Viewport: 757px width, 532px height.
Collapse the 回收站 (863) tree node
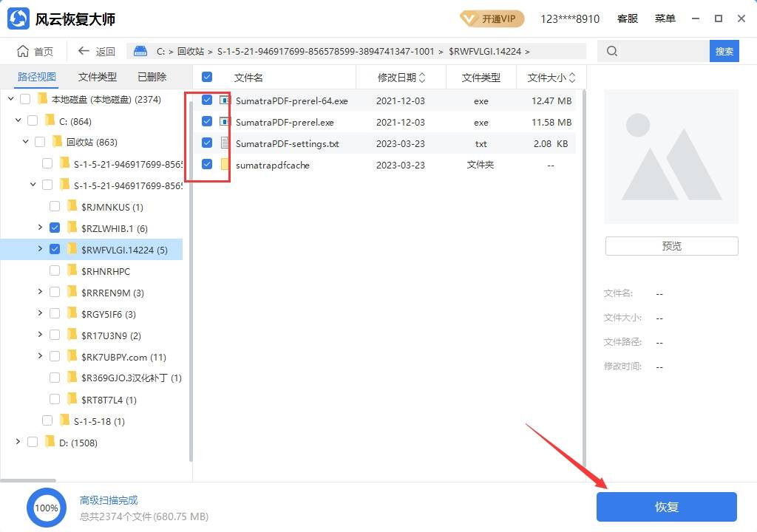26,141
